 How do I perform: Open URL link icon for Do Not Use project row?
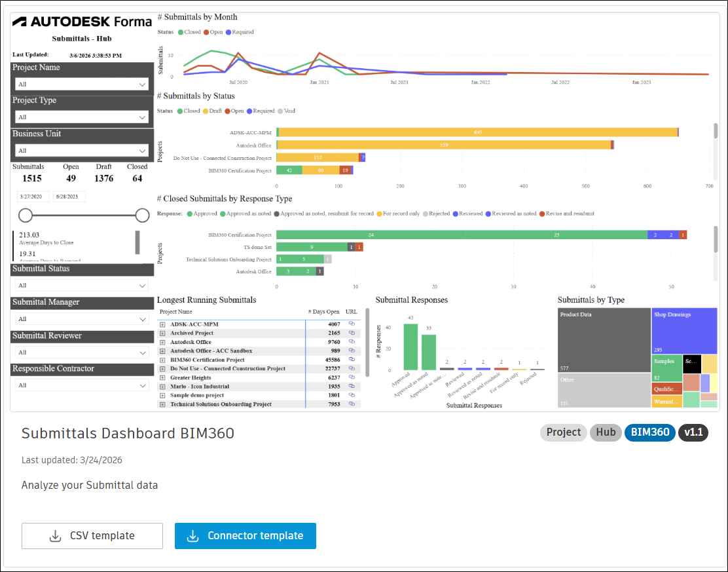[352, 368]
